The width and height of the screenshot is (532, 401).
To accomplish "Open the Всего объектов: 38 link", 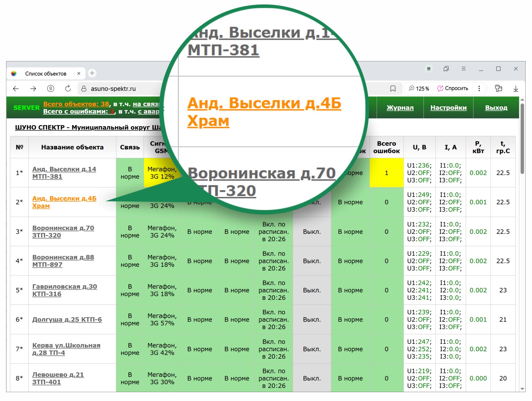I will coord(76,104).
